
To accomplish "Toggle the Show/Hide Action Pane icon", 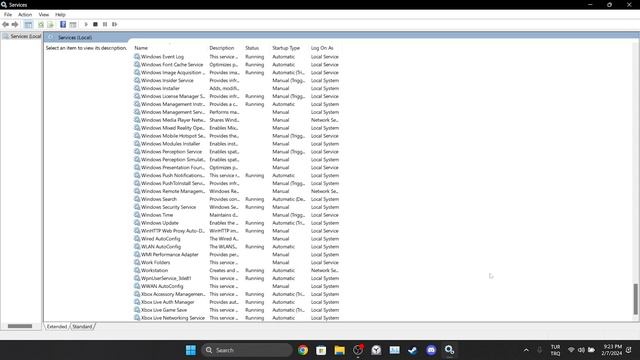I will coord(73,24).
